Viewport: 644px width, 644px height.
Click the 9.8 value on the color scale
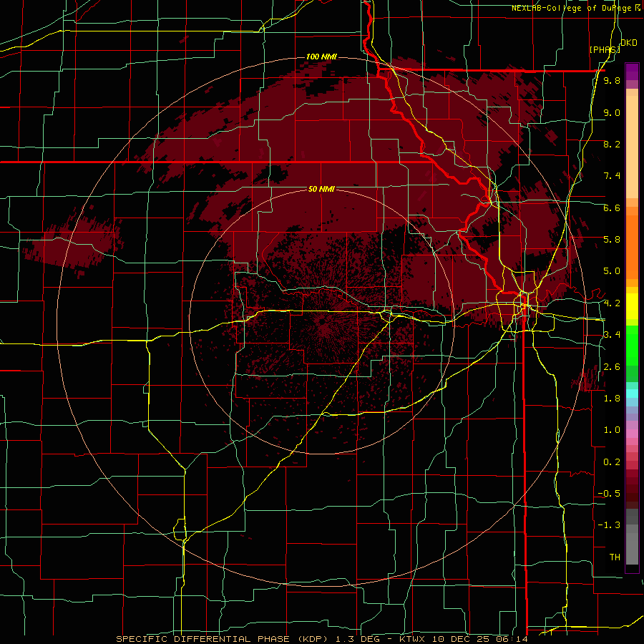(x=612, y=80)
